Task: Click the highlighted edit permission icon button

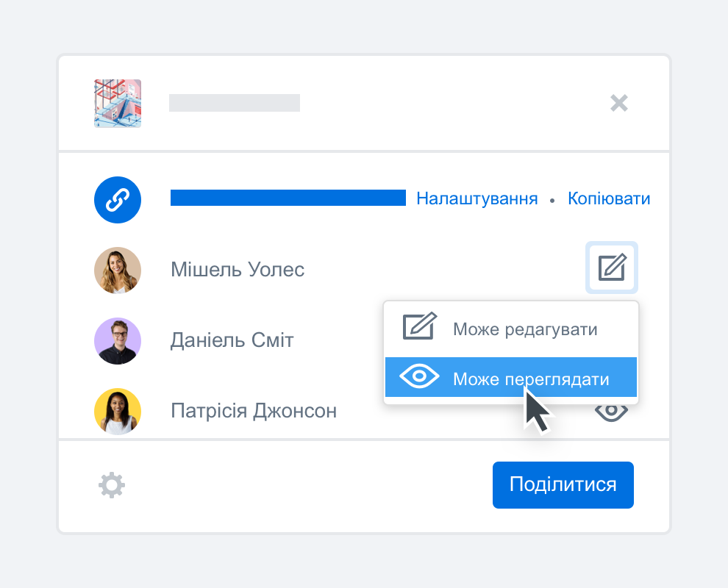Action: [611, 268]
